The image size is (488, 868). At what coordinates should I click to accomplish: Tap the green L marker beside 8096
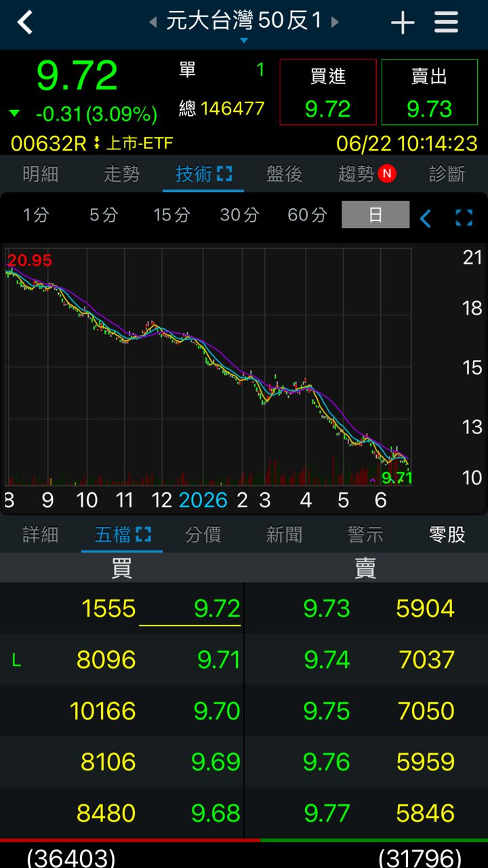point(17,660)
